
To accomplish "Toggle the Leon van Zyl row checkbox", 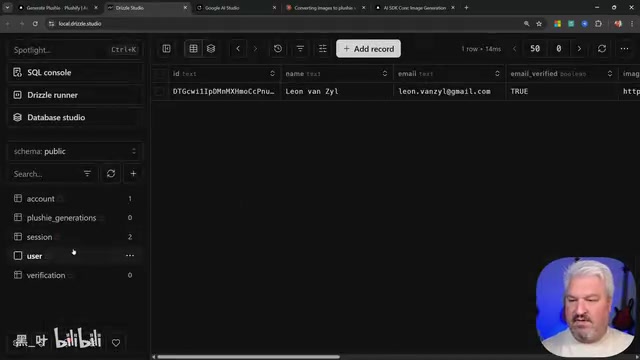I will [x=159, y=91].
